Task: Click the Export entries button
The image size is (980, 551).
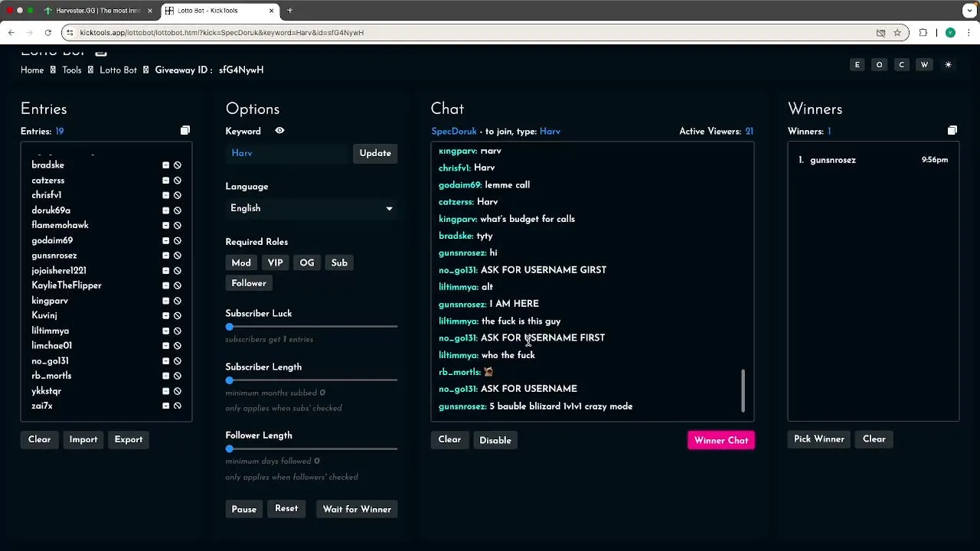Action: pyautogui.click(x=129, y=439)
